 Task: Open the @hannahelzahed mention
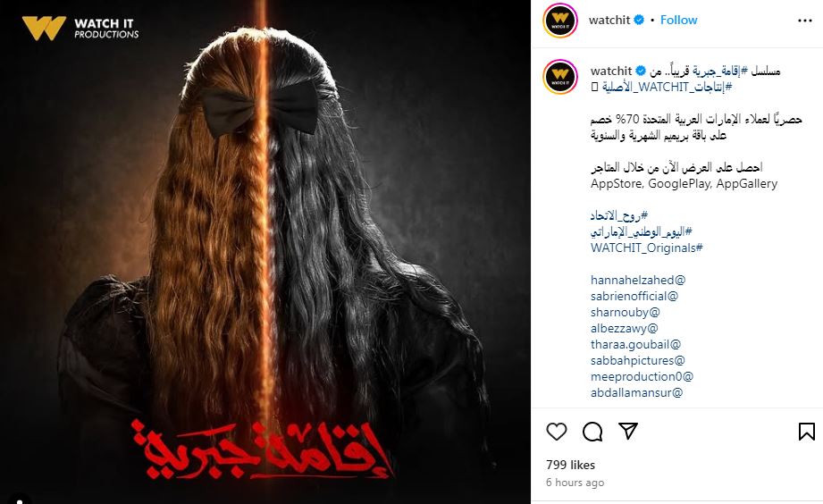click(x=638, y=280)
